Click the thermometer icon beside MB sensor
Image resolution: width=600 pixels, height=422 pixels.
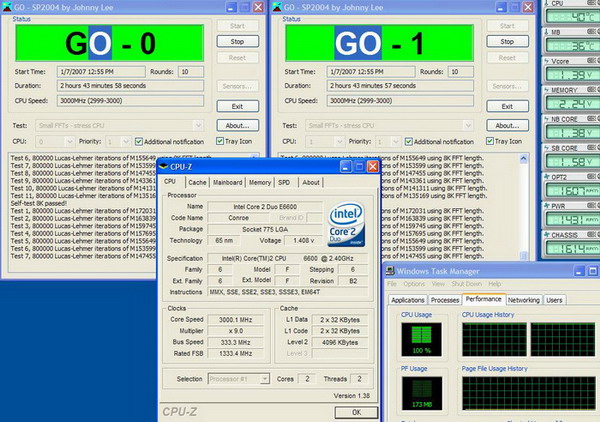[x=546, y=32]
